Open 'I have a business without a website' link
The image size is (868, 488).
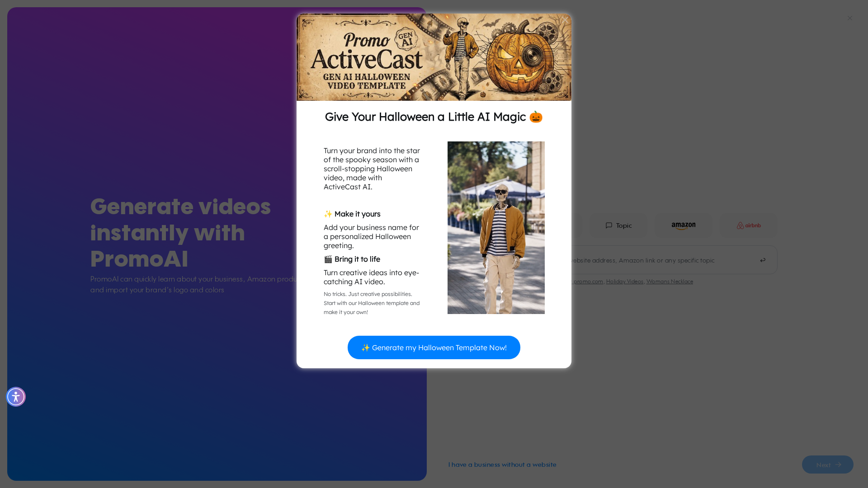pyautogui.click(x=502, y=465)
